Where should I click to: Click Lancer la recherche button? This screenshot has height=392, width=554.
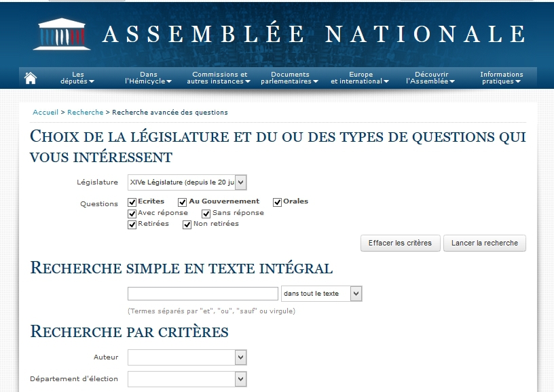coord(484,243)
